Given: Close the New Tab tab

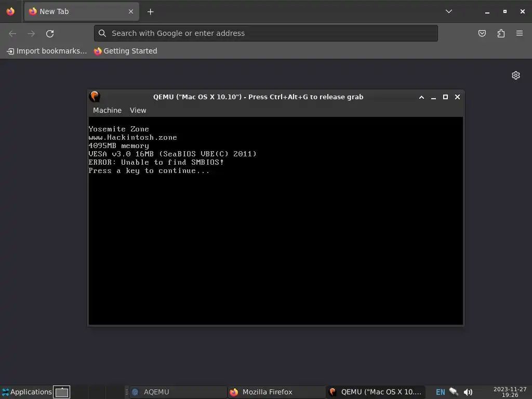Looking at the screenshot, I should coord(131,11).
